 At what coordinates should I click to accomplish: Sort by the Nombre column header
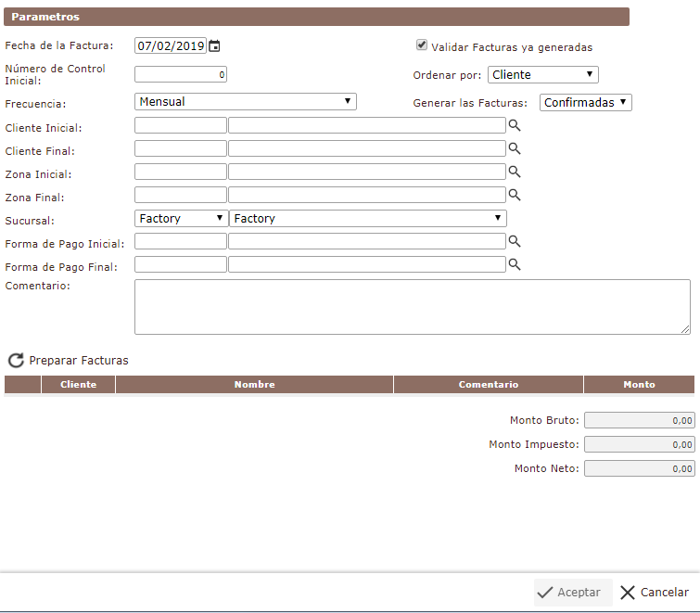pyautogui.click(x=254, y=385)
